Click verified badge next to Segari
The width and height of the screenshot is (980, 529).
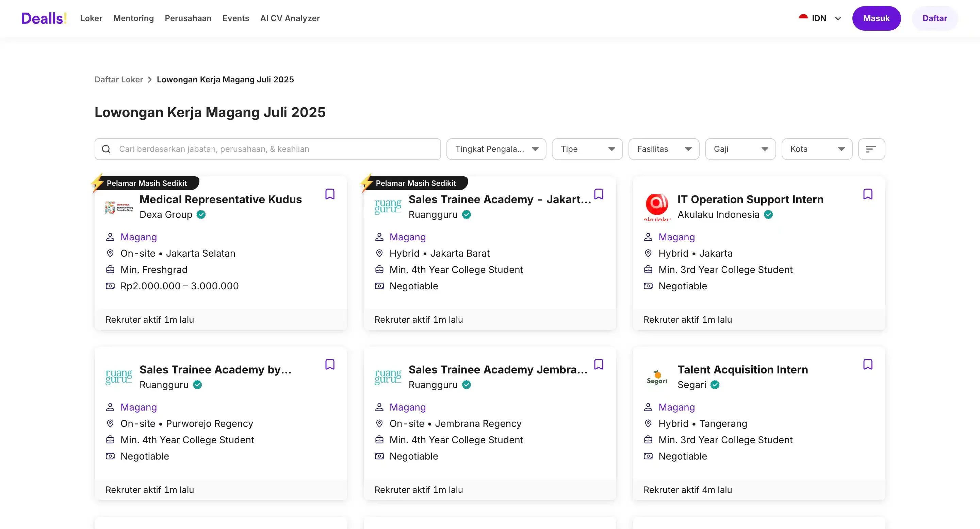coord(715,385)
